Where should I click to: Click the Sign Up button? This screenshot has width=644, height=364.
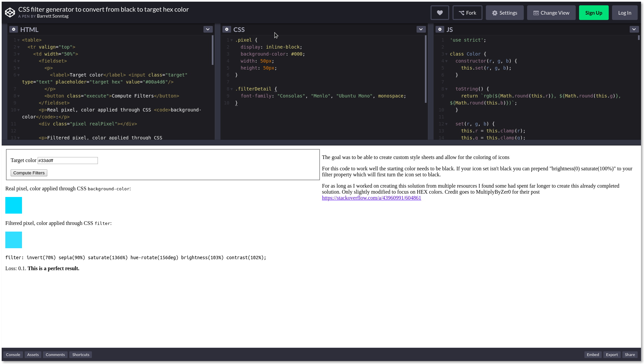pos(594,12)
